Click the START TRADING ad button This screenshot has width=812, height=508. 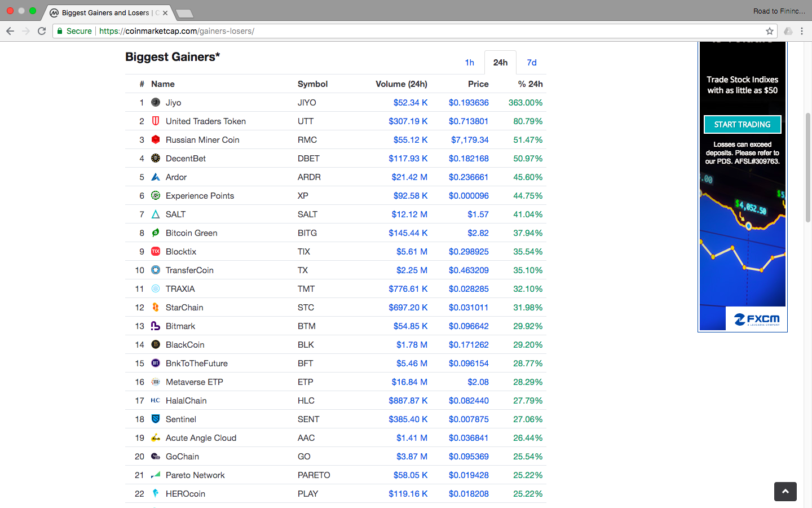[743, 124]
